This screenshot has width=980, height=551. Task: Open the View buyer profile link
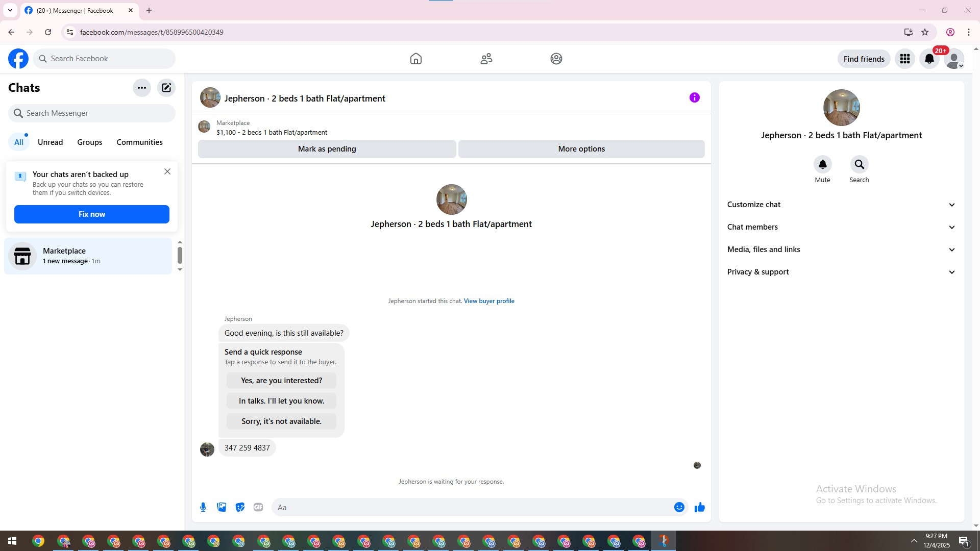pyautogui.click(x=488, y=301)
